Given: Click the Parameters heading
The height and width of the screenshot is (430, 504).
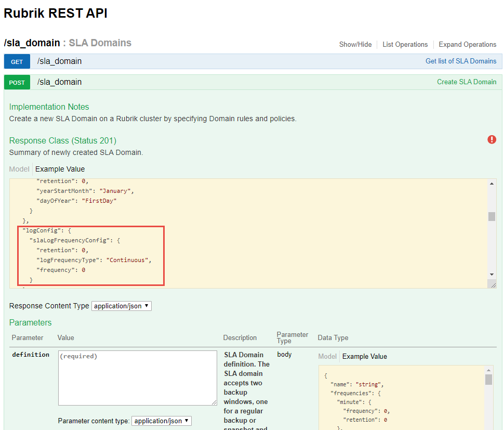Looking at the screenshot, I should (x=30, y=322).
